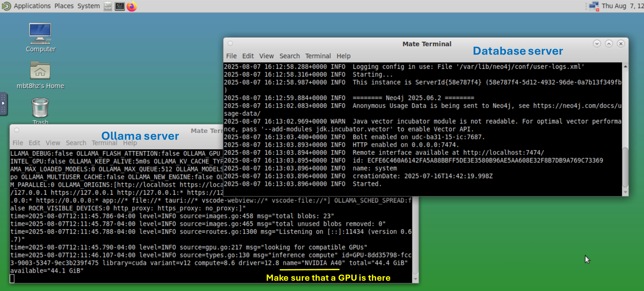Click scroll-up arrow in Database server terminal
The image size is (644, 291).
[625, 66]
